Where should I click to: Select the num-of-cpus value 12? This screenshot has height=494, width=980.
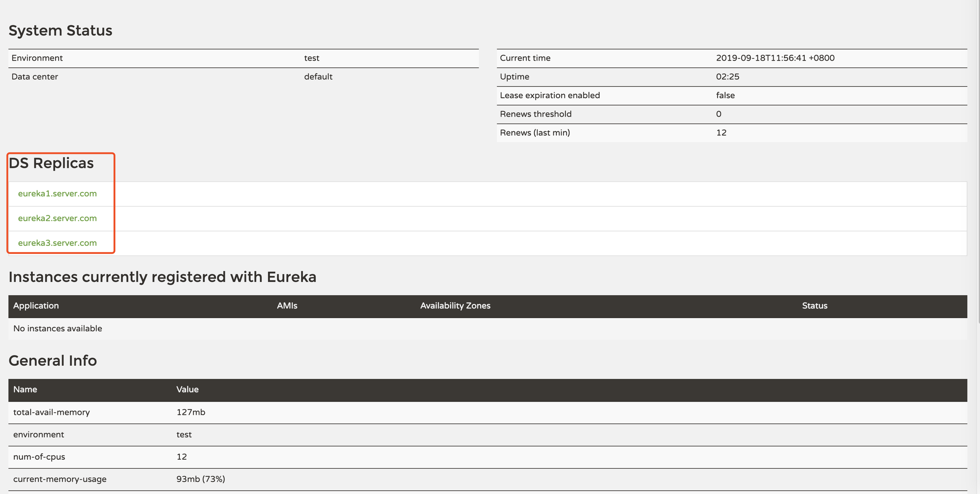click(x=182, y=457)
